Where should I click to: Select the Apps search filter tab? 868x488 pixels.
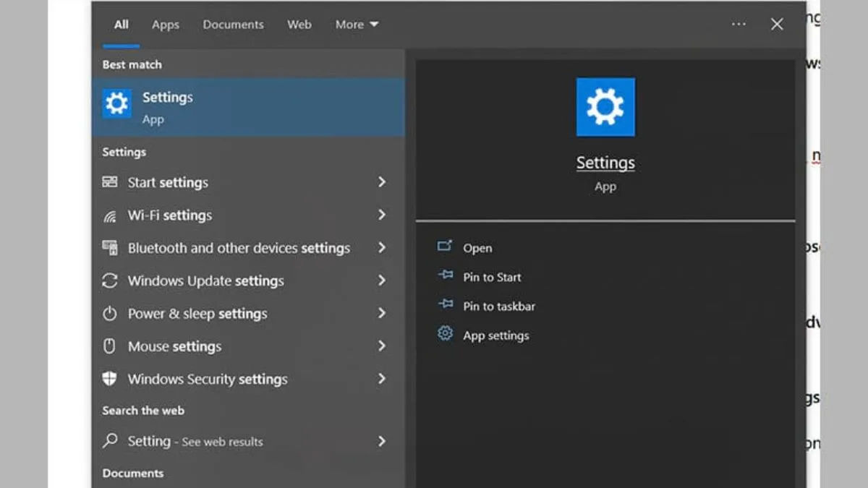coord(165,24)
